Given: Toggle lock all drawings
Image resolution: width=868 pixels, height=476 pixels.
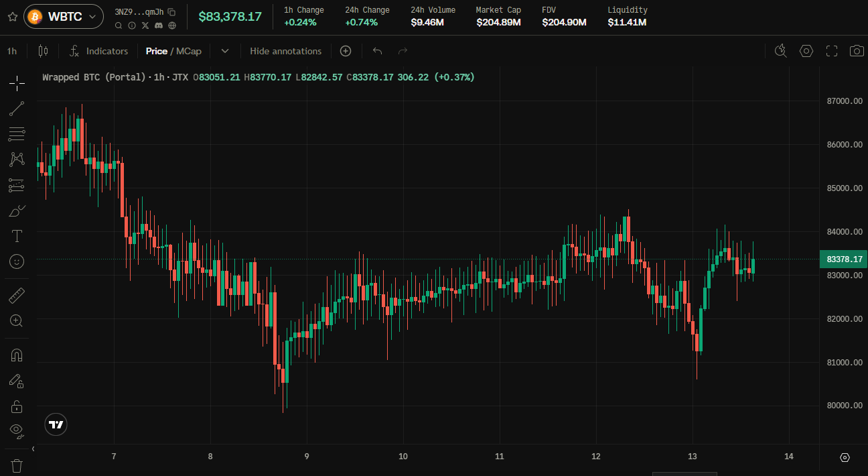Looking at the screenshot, I should [17, 406].
